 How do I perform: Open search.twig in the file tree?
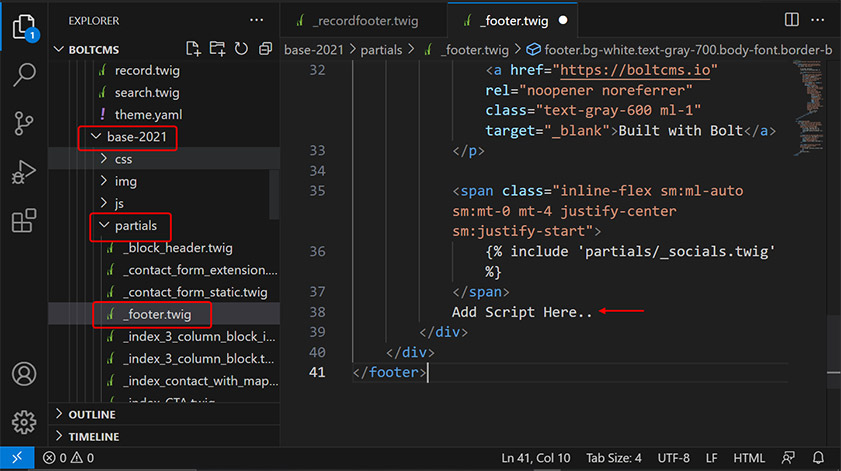coord(147,92)
